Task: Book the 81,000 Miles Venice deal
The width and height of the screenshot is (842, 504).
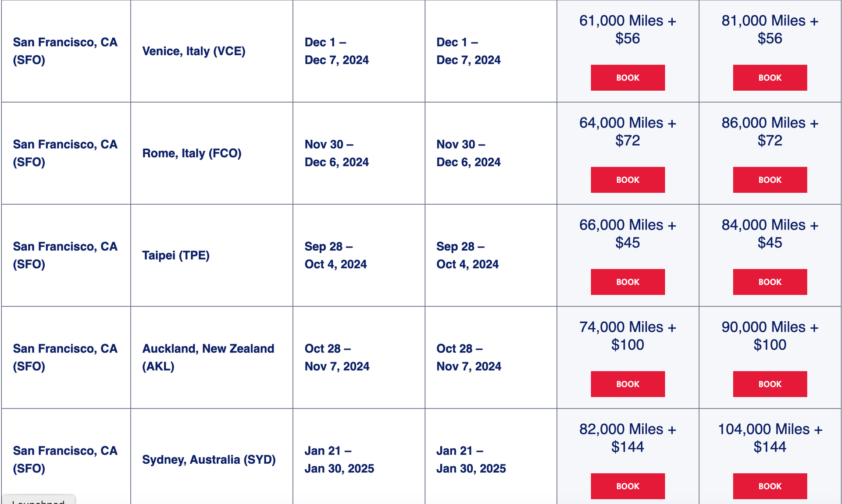Action: coord(770,78)
